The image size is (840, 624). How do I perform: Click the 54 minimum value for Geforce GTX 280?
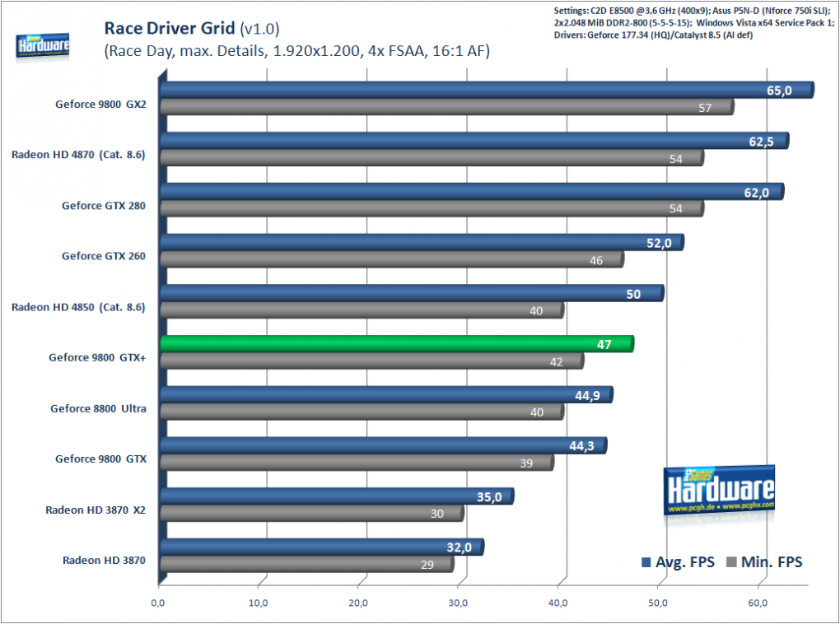click(675, 209)
